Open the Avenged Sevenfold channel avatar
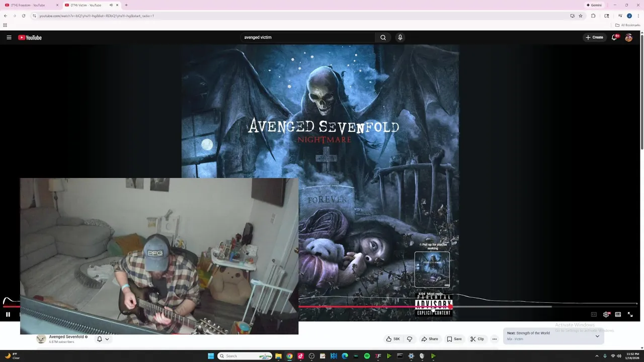 coord(41,339)
